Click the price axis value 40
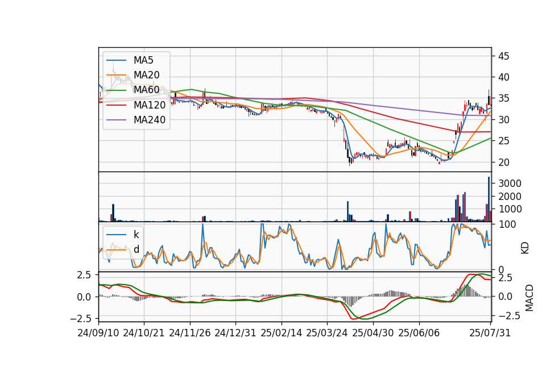 503,77
